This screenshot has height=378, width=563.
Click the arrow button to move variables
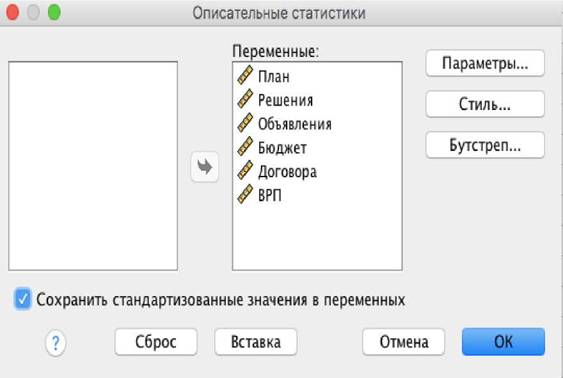tap(205, 167)
